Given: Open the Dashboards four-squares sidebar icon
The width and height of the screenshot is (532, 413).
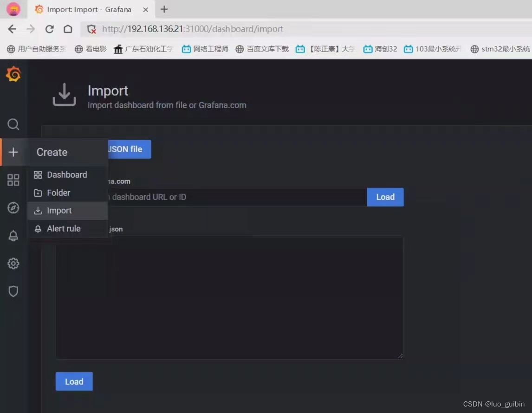Looking at the screenshot, I should [x=13, y=180].
